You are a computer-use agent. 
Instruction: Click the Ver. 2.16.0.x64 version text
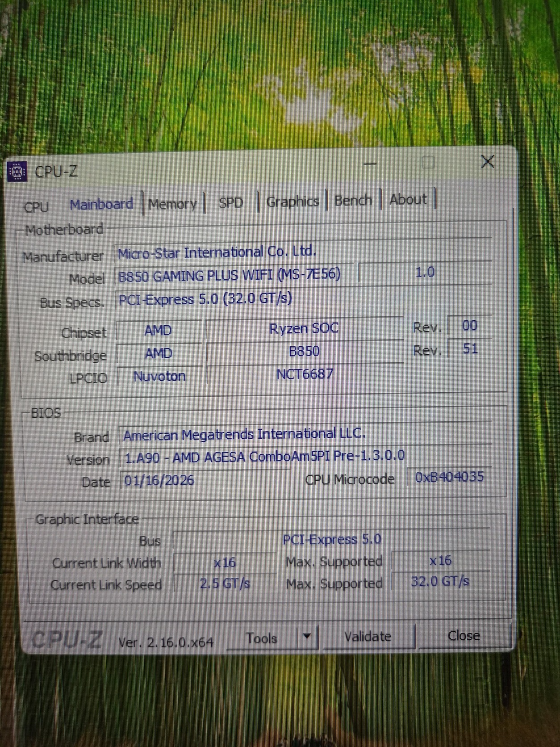(166, 642)
